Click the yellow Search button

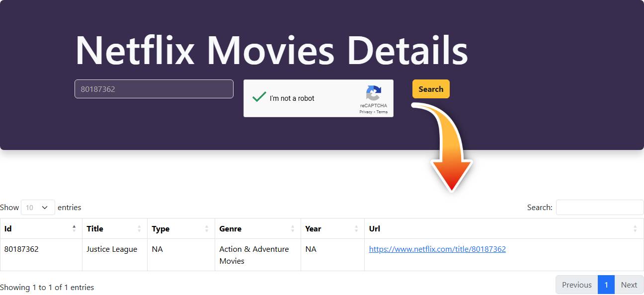(x=431, y=89)
